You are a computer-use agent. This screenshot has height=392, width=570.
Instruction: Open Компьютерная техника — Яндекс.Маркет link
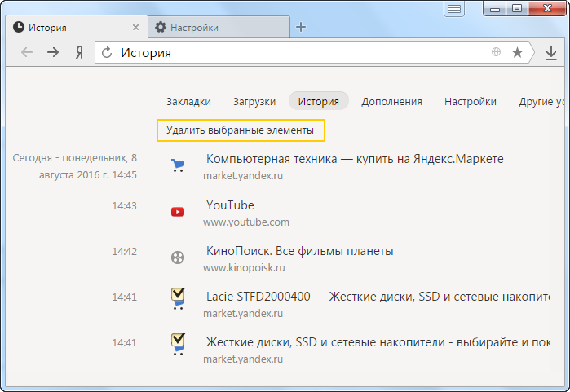[355, 159]
